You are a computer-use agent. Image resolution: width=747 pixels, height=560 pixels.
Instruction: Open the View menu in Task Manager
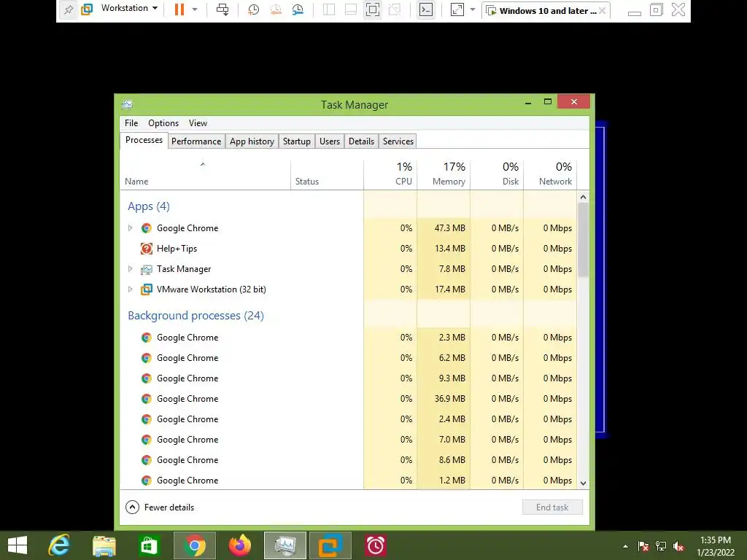[198, 122]
